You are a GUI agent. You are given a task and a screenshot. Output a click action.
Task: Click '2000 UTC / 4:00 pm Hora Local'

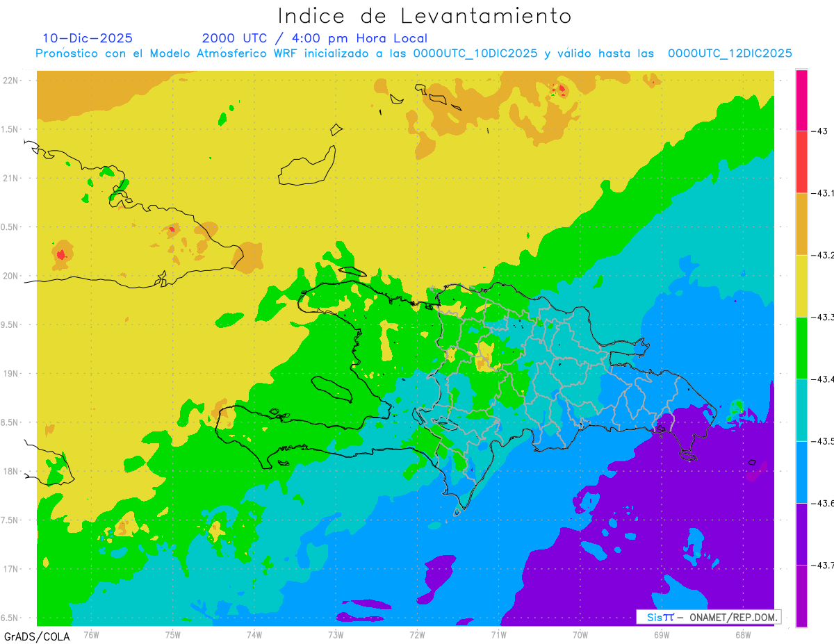pos(315,38)
